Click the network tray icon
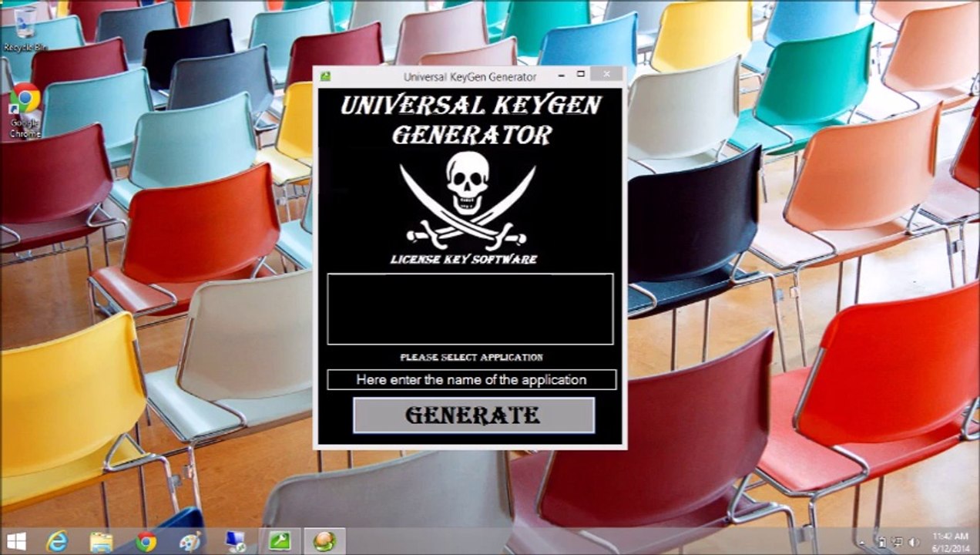Screen dimensions: 980x555 (898, 543)
